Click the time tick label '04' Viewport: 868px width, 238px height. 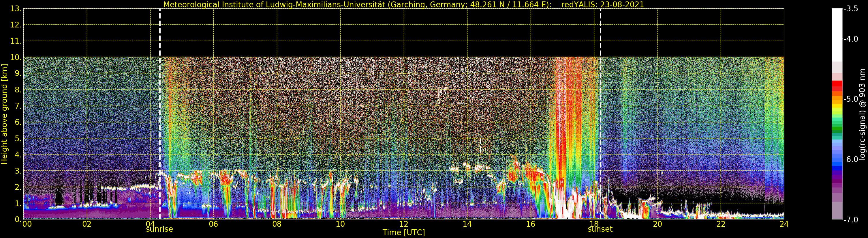tap(150, 224)
